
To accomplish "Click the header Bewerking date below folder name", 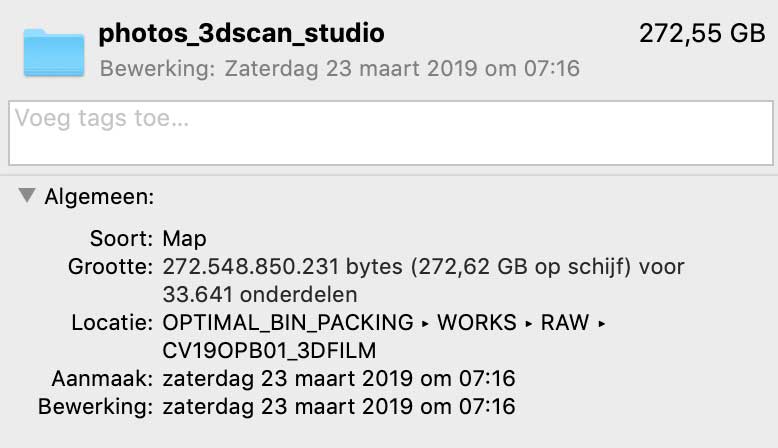I will click(x=340, y=69).
